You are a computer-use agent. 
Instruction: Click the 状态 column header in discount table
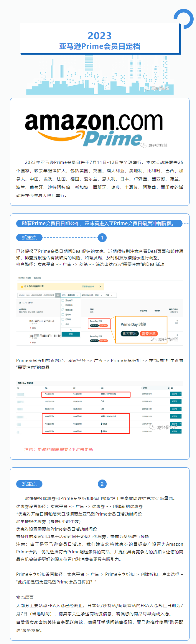102,388
